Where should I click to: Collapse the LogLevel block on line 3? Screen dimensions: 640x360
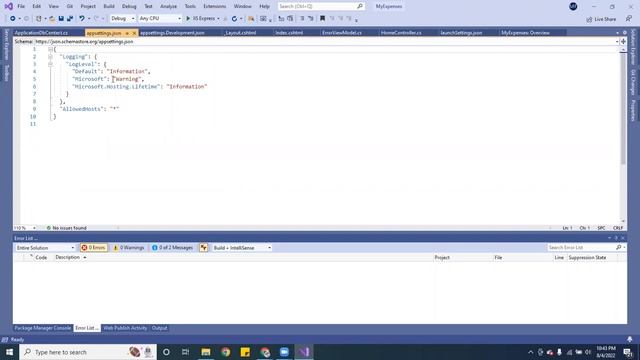[50, 64]
